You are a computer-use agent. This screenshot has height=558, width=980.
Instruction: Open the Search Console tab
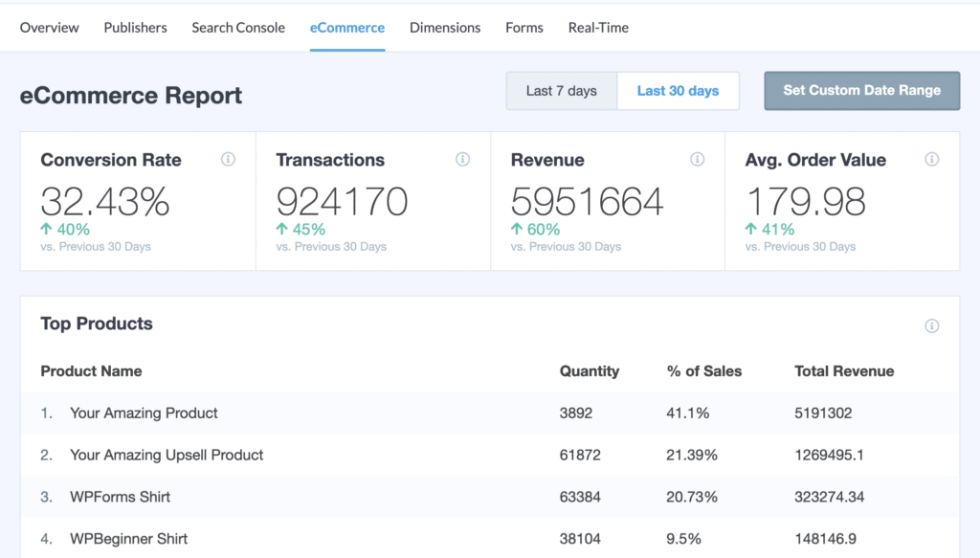pyautogui.click(x=238, y=28)
